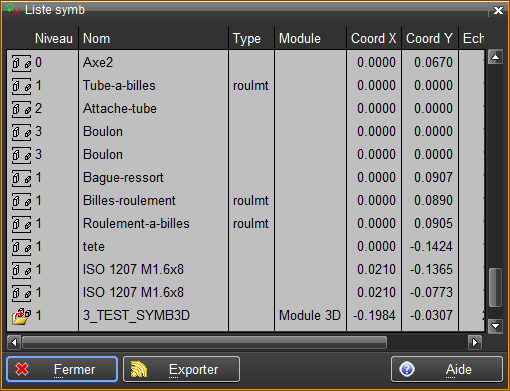Click the folder icon of 3_TEST_SYMB3D
The height and width of the screenshot is (391, 510).
(x=21, y=316)
